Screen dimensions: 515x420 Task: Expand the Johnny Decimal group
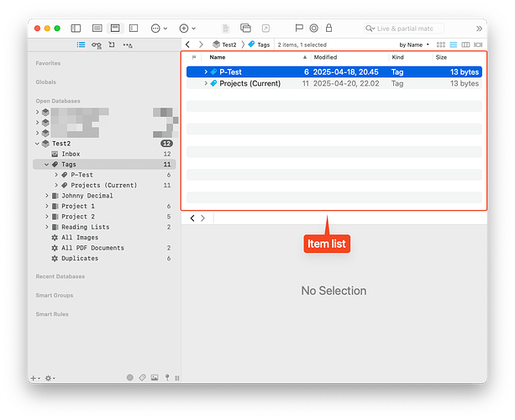[x=47, y=196]
